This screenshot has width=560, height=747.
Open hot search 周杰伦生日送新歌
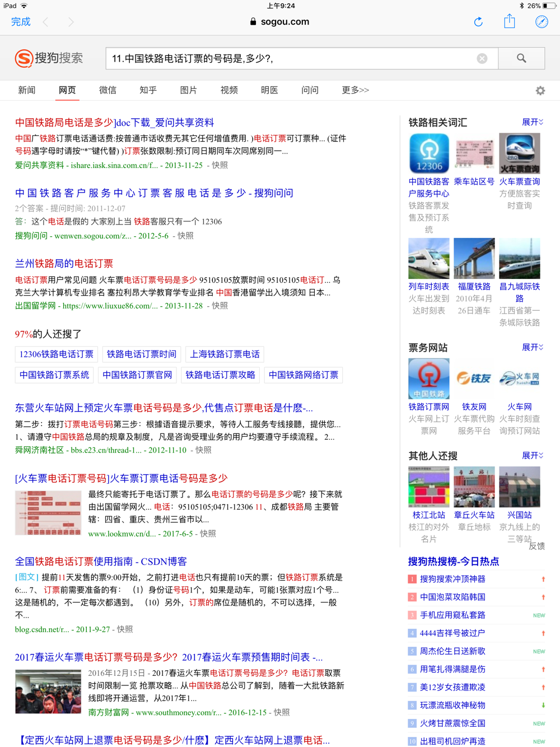coord(452,651)
